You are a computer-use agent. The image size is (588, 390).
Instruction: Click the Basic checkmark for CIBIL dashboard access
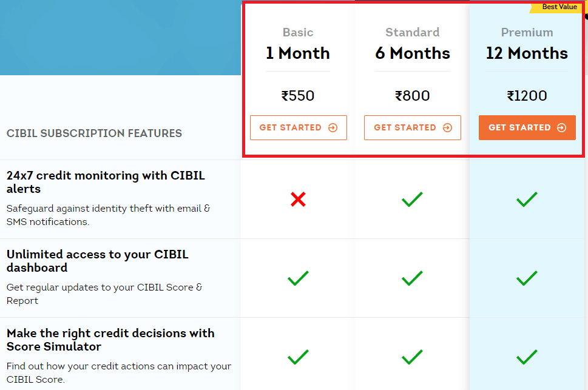(x=298, y=278)
